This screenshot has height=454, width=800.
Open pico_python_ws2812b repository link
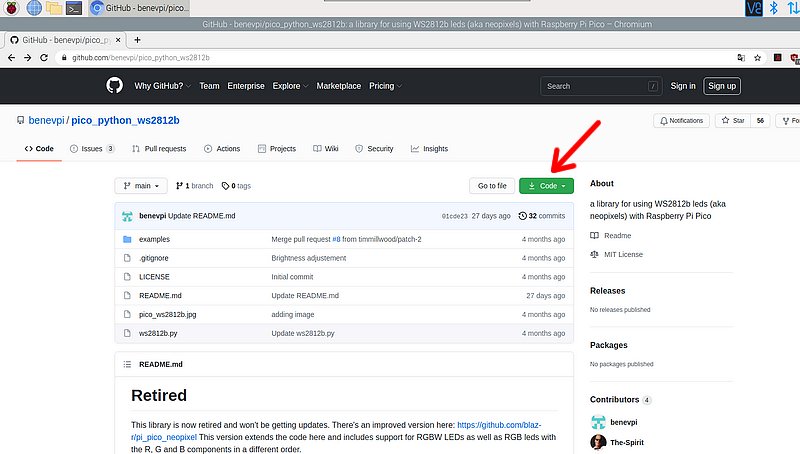[x=125, y=120]
